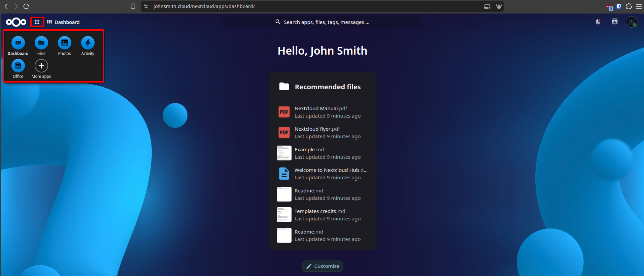Open Nextcloud flyer.pdf
Image resolution: width=644 pixels, height=276 pixels.
tap(323, 133)
